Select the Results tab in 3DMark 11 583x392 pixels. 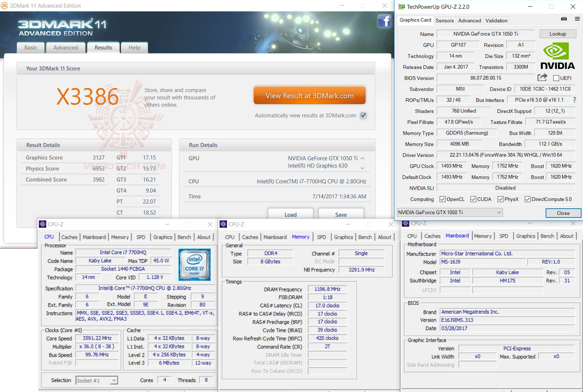pos(103,47)
